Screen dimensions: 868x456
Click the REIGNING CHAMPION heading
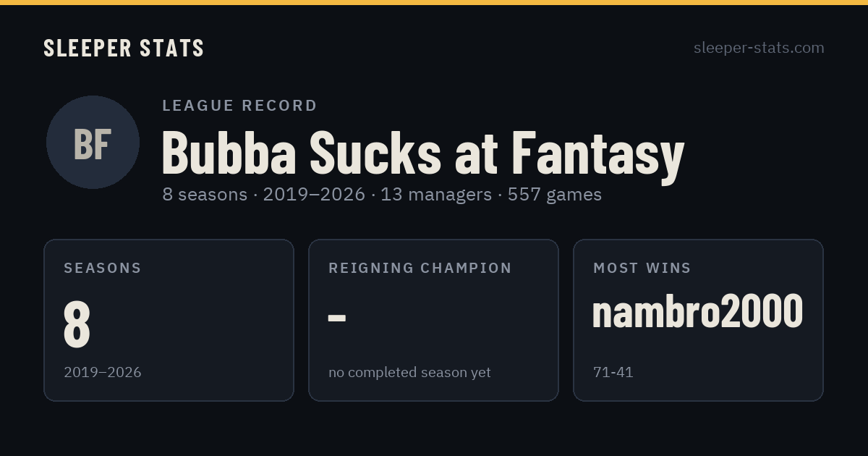(x=420, y=268)
